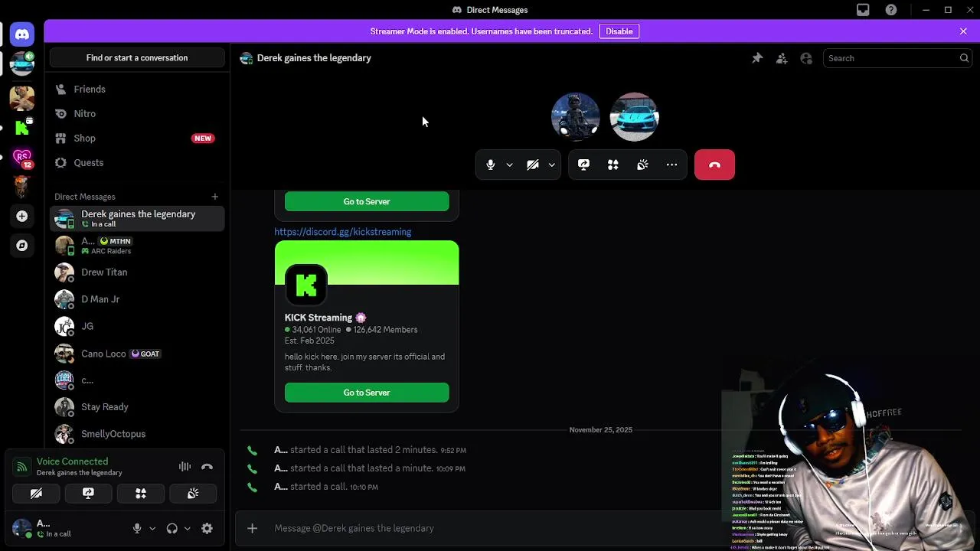Open Quests in sidebar

[137, 163]
